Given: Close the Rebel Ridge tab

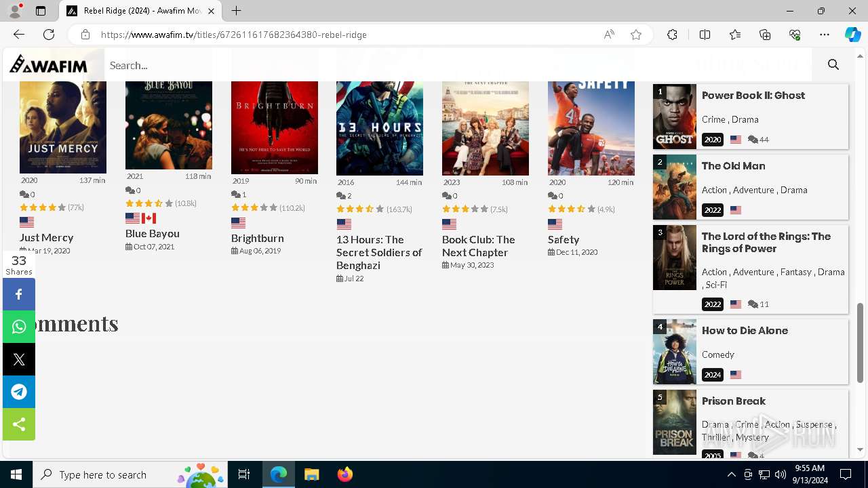Looking at the screenshot, I should [x=212, y=11].
